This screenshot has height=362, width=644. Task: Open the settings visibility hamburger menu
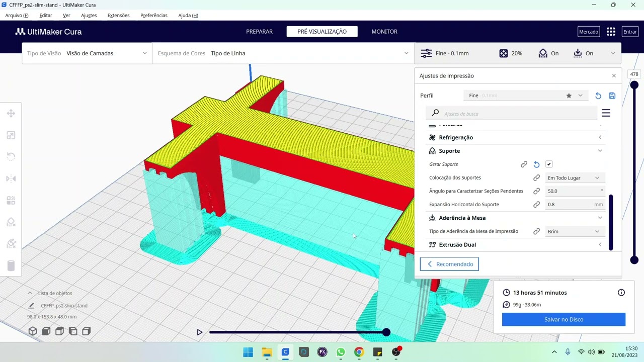tap(606, 113)
